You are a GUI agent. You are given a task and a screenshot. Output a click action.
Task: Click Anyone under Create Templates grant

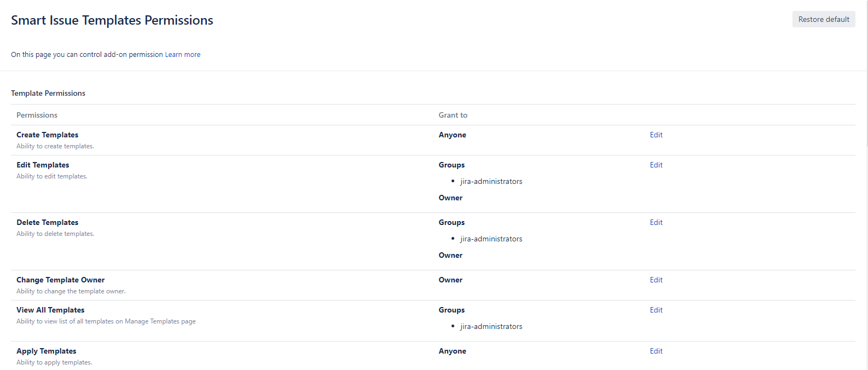pyautogui.click(x=452, y=135)
